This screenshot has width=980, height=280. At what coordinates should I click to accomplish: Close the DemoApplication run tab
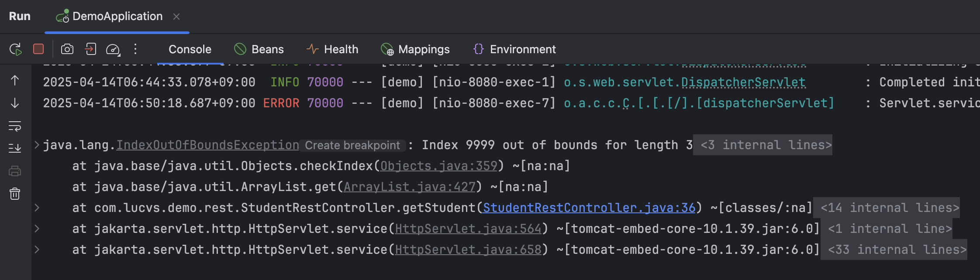(176, 17)
